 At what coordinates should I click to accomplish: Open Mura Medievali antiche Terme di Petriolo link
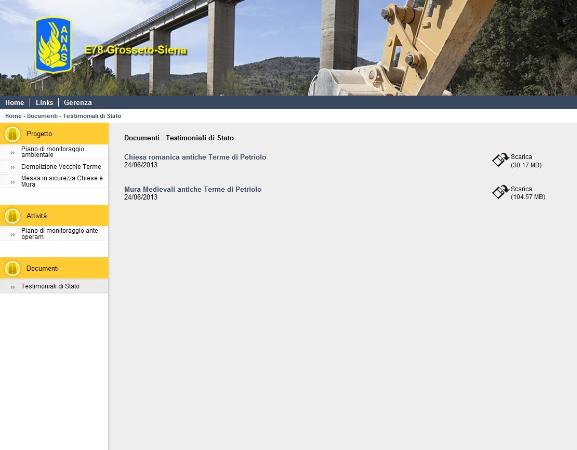tap(193, 189)
